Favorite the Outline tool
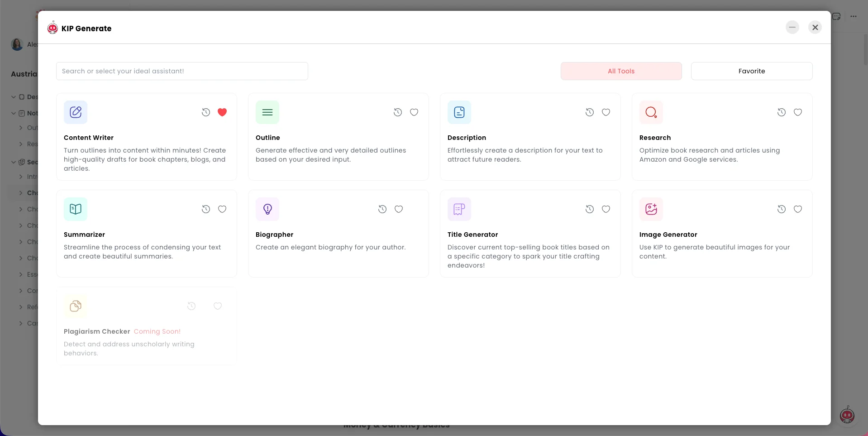The height and width of the screenshot is (436, 868). (414, 112)
